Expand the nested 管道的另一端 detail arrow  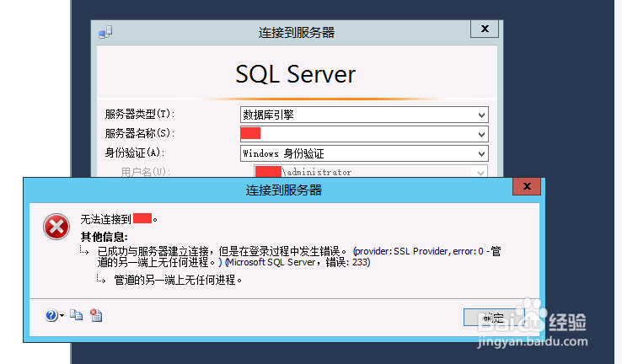pyautogui.click(x=101, y=279)
